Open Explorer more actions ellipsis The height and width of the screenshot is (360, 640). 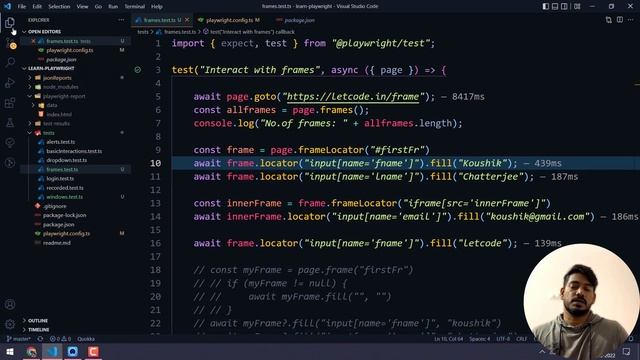pyautogui.click(x=121, y=20)
